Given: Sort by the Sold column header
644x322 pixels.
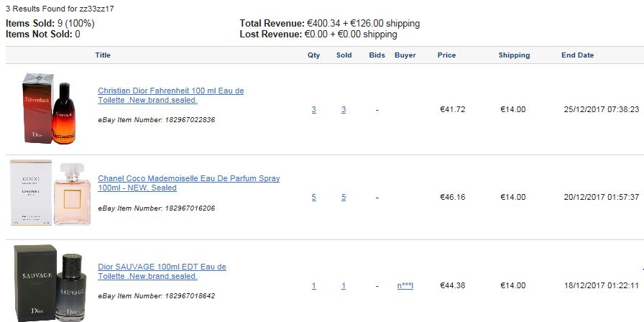Looking at the screenshot, I should coord(344,55).
